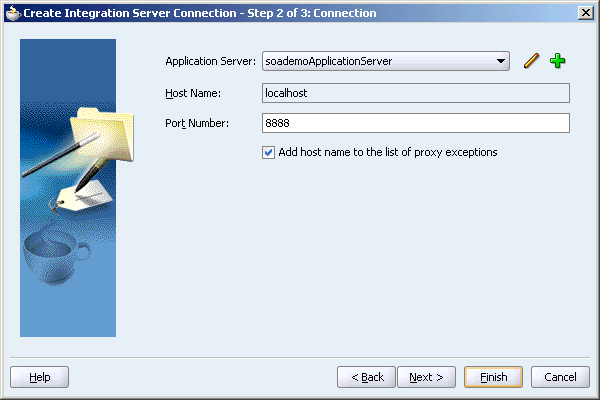
Task: Click the Application Server label
Action: [210, 61]
